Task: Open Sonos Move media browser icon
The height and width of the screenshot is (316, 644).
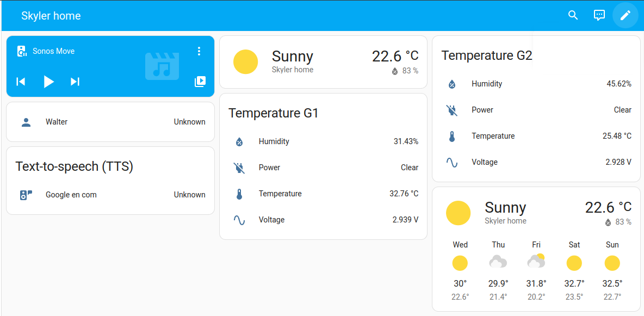Action: pyautogui.click(x=200, y=82)
